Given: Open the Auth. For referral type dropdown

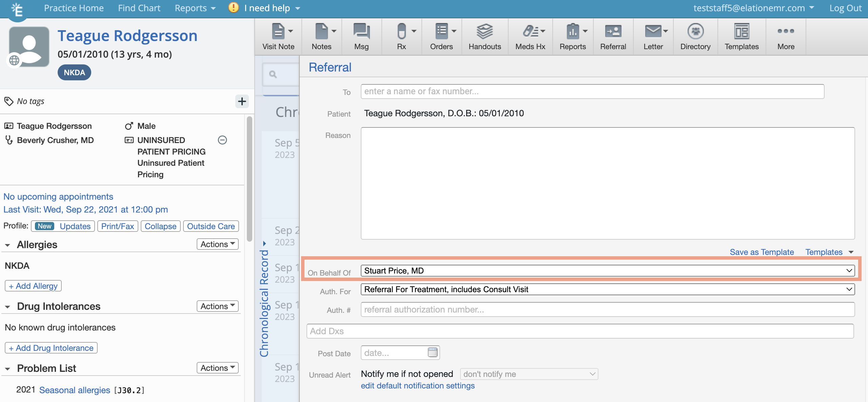Looking at the screenshot, I should click(x=607, y=289).
